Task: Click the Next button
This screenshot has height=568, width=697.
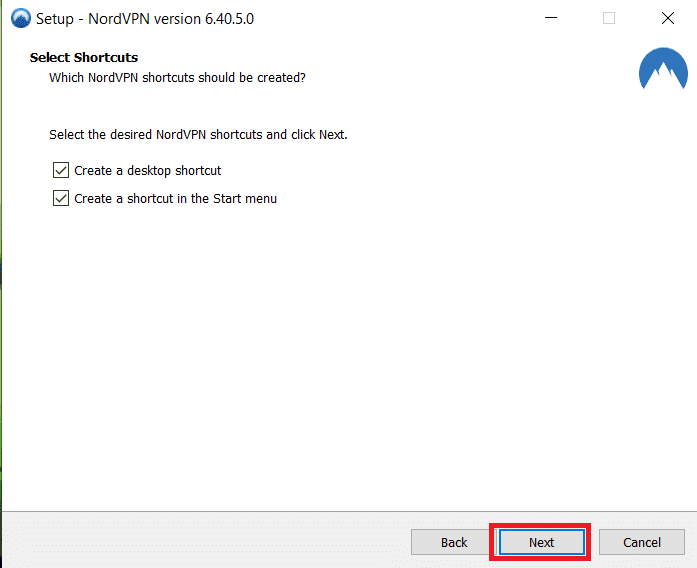Action: coord(541,542)
